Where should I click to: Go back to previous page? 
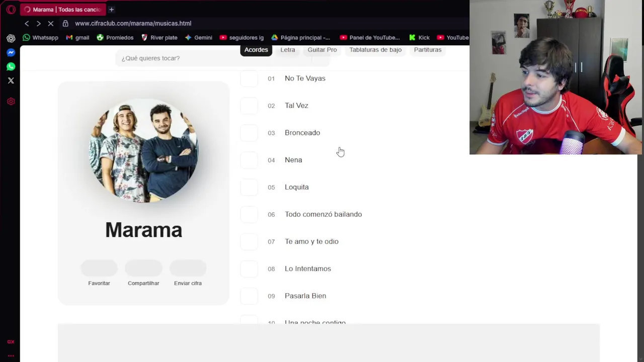pyautogui.click(x=27, y=23)
